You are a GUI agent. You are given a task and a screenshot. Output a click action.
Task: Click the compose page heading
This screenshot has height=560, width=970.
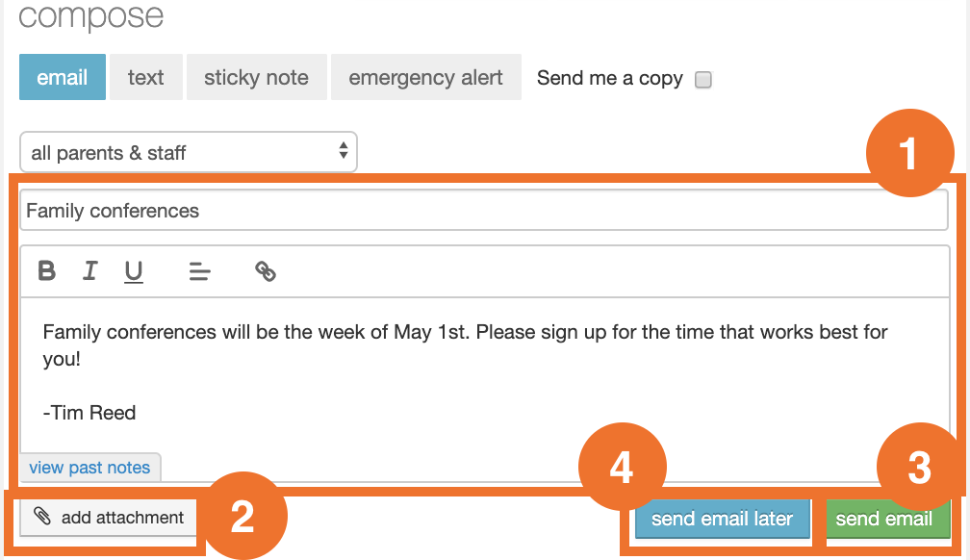coord(89,17)
